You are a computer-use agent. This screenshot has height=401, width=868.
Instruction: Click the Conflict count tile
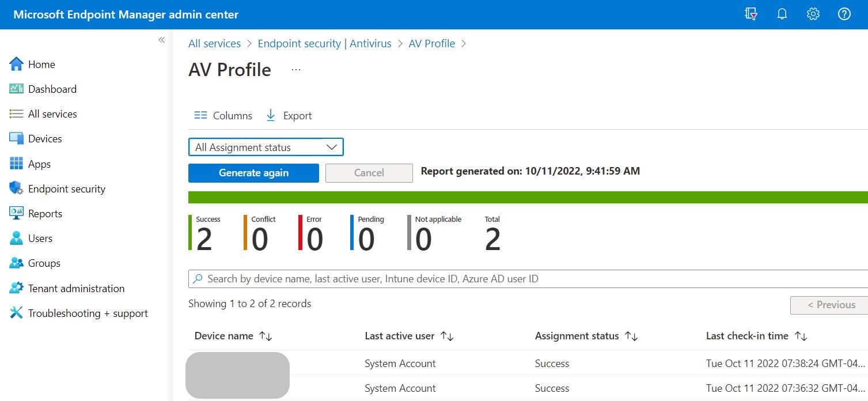(260, 233)
